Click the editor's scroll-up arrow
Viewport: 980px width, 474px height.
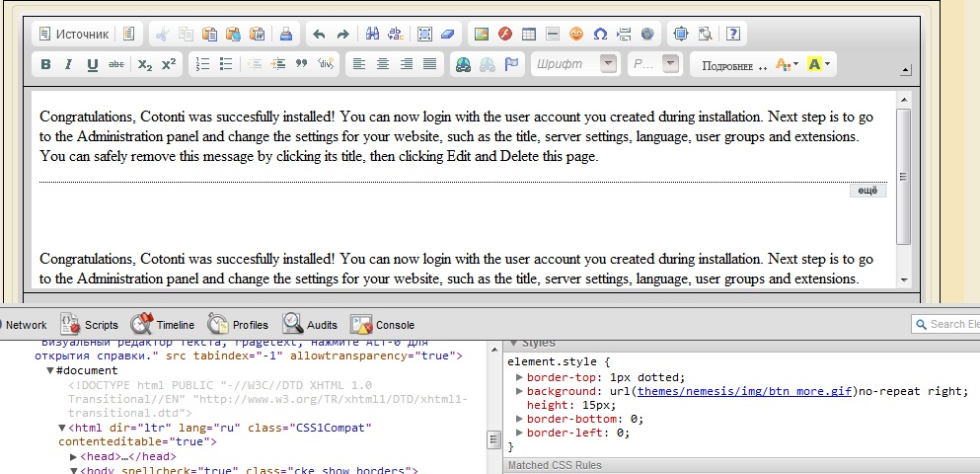click(904, 100)
